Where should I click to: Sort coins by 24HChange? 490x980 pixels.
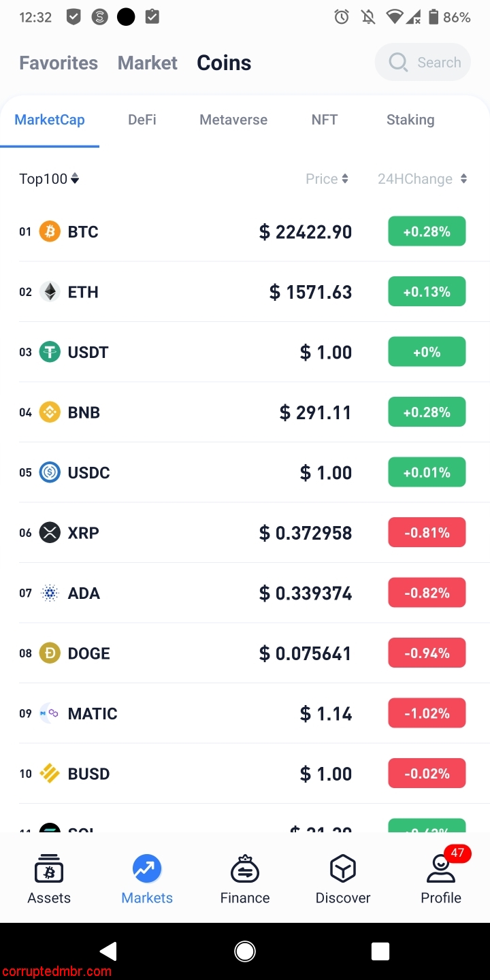click(422, 179)
